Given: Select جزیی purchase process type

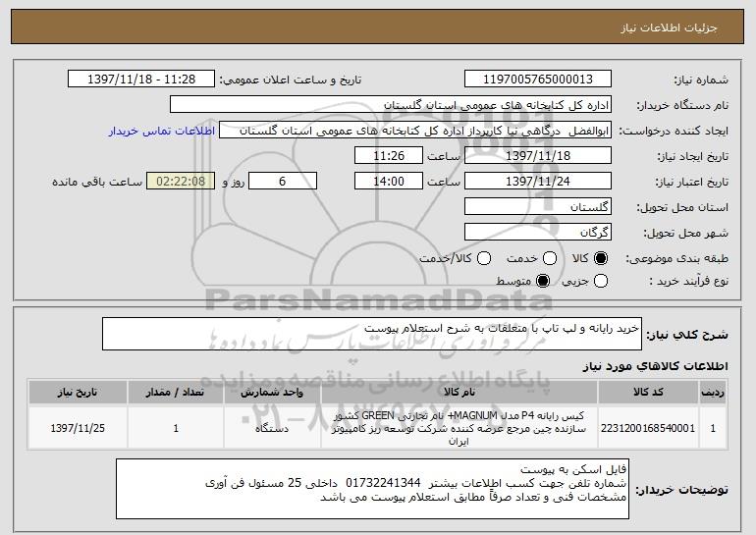Looking at the screenshot, I should 602,282.
